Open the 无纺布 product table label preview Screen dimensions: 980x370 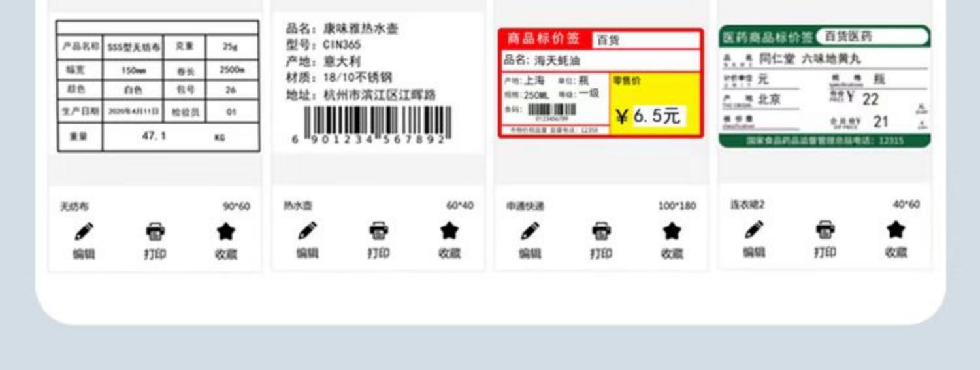pos(157,86)
